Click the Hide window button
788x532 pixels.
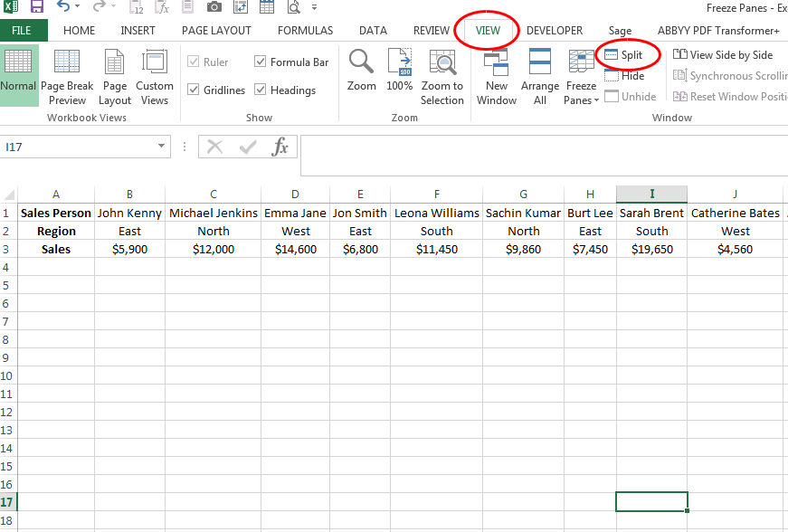(x=624, y=76)
